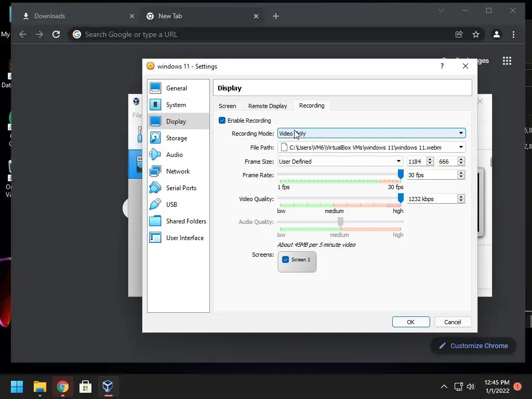Select the Display category icon
This screenshot has height=399, width=532.
click(155, 121)
